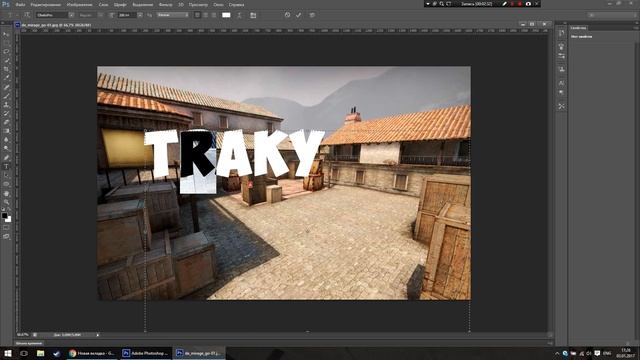This screenshot has height=360, width=640.
Task: Open the Create Warped Text dialog
Action: coord(240,15)
